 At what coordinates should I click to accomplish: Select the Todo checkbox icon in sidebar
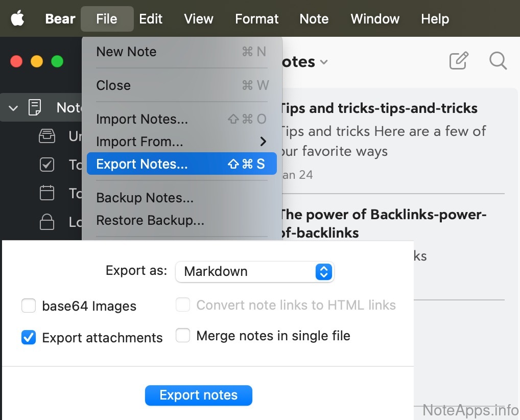pyautogui.click(x=47, y=165)
